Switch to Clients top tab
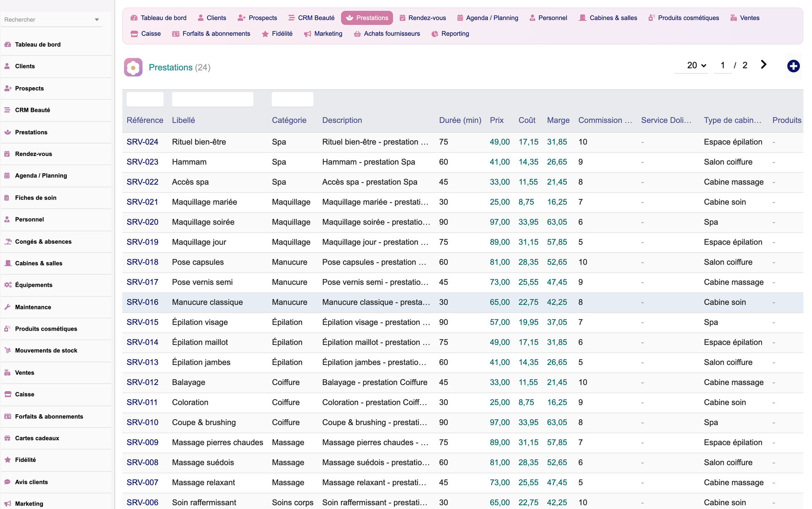This screenshot has width=812, height=509. click(x=212, y=18)
